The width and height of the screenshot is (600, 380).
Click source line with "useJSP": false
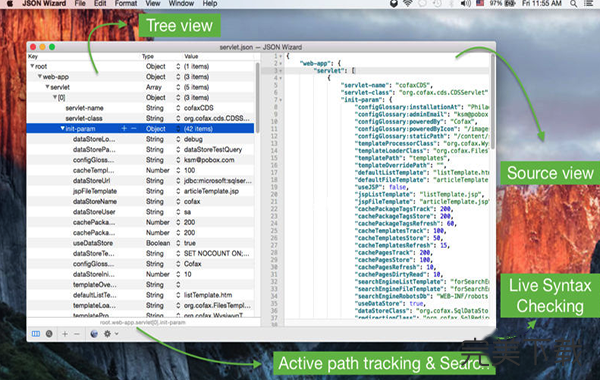[x=382, y=187]
